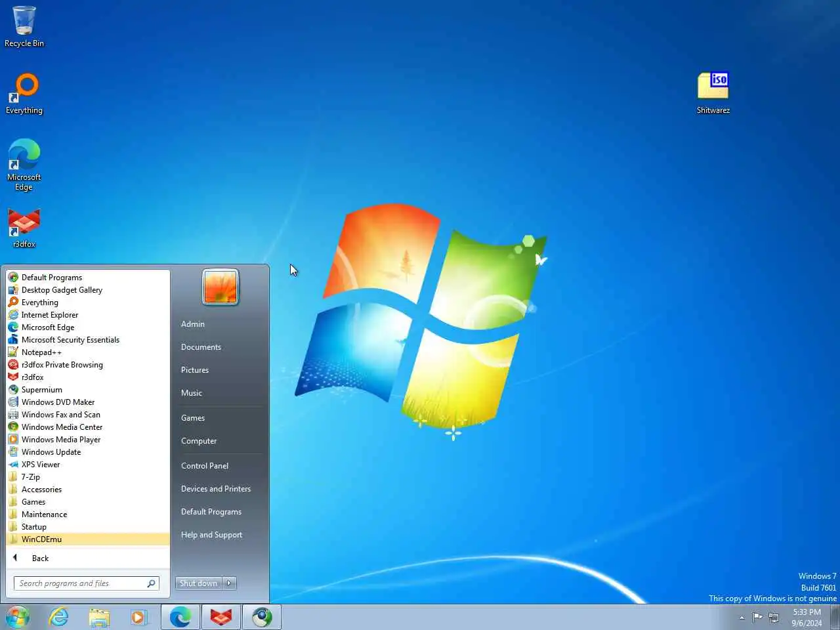
Task: Open the Admin personal folder link
Action: point(220,324)
